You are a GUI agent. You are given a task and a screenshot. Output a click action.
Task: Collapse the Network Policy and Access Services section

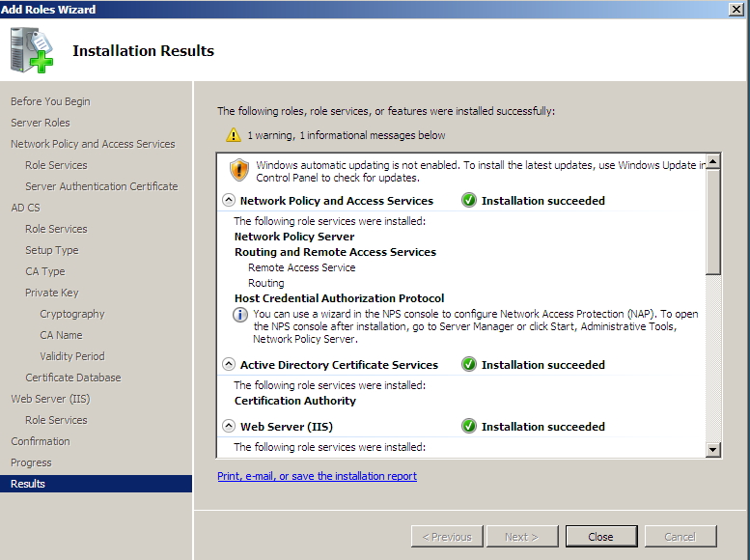click(x=229, y=201)
